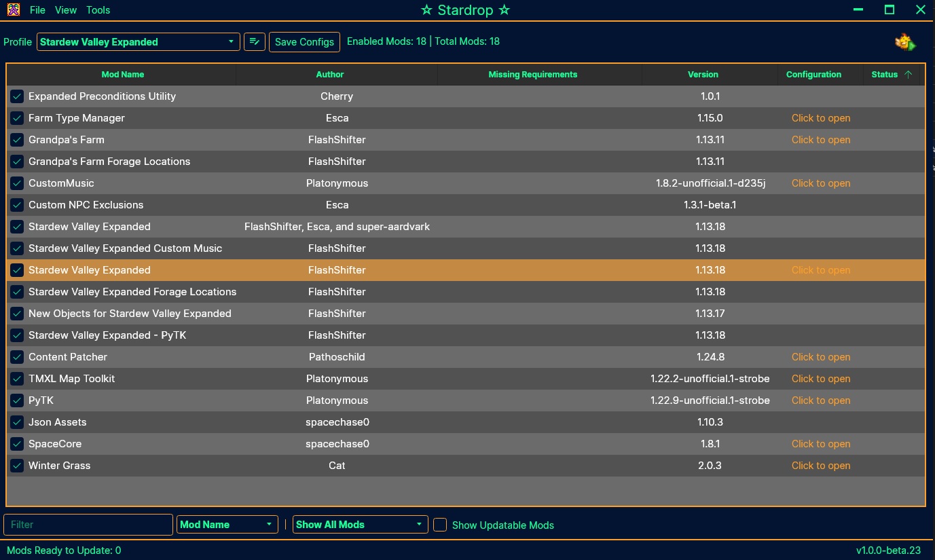Image resolution: width=935 pixels, height=560 pixels.
Task: Click author Pathoschild cell
Action: [x=337, y=357]
